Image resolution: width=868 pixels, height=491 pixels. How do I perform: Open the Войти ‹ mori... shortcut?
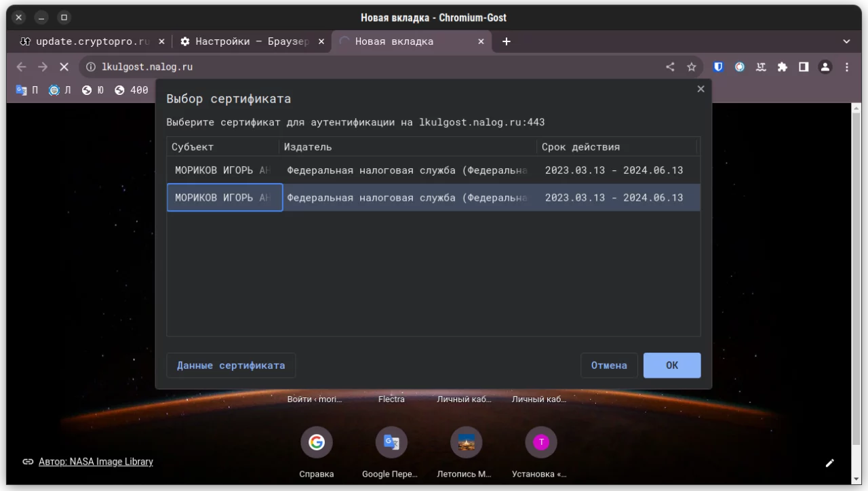coord(315,399)
